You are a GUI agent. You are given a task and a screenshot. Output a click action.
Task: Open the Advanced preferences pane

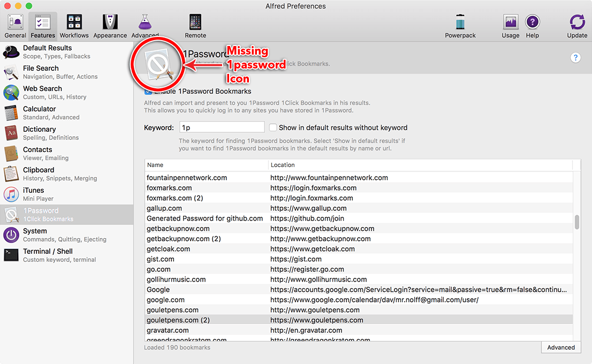[145, 24]
